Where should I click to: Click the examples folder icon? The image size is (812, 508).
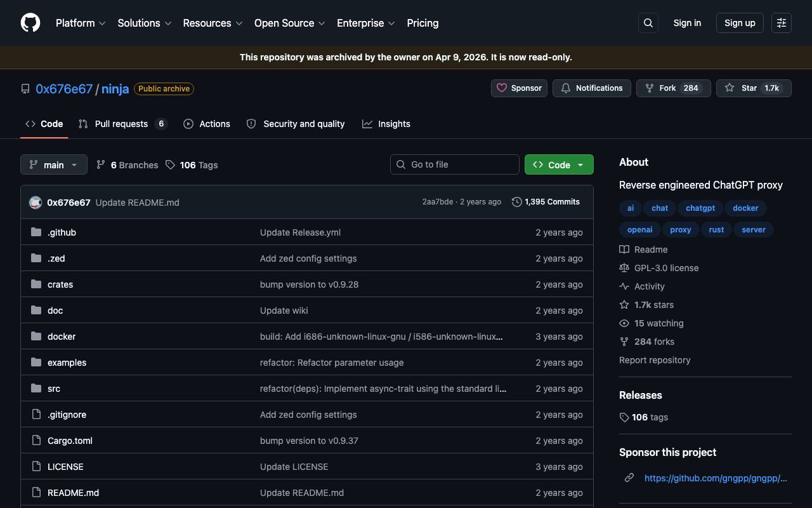(36, 363)
